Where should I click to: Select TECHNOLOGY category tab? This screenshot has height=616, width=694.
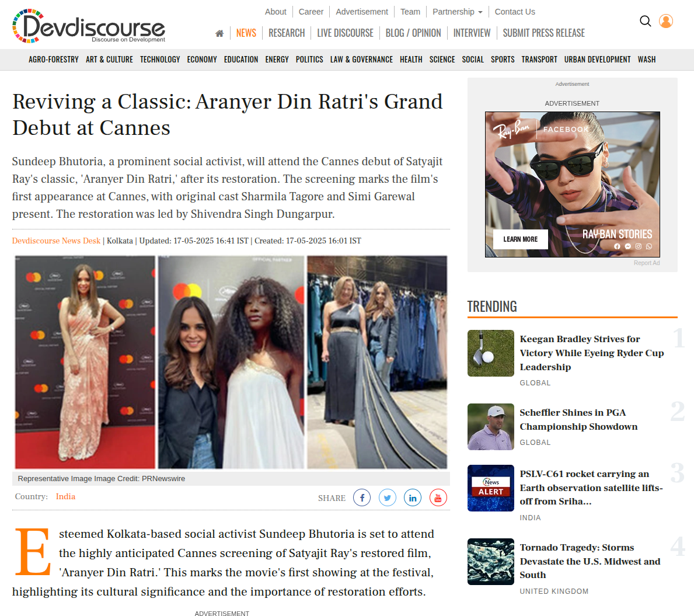point(160,60)
